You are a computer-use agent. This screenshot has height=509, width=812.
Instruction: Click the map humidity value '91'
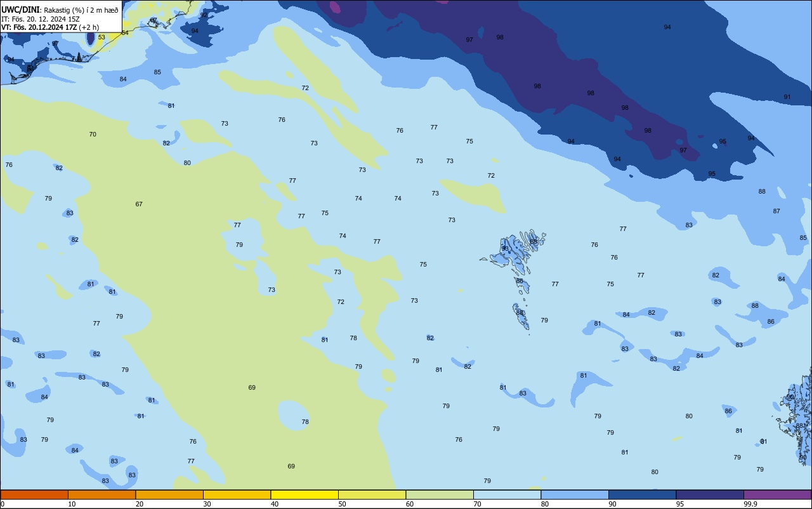click(x=787, y=96)
